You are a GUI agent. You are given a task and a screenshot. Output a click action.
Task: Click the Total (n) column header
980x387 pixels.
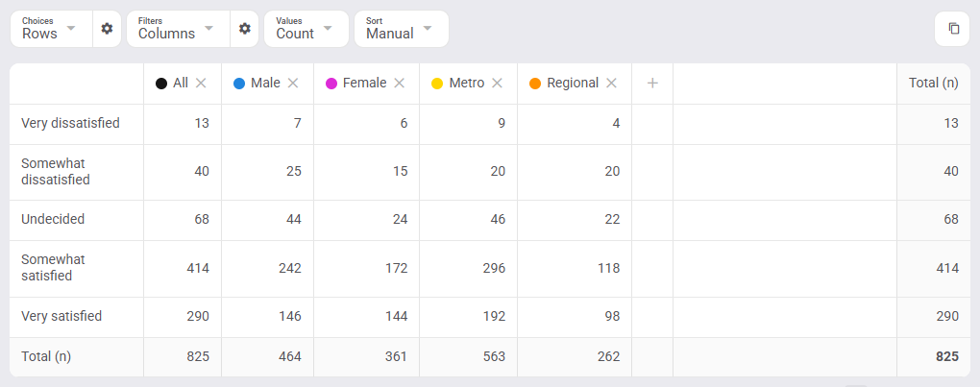(933, 83)
